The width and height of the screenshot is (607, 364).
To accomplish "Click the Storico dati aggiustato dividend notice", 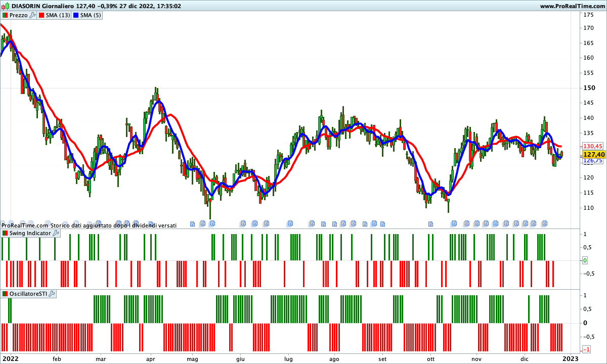I will [113, 225].
